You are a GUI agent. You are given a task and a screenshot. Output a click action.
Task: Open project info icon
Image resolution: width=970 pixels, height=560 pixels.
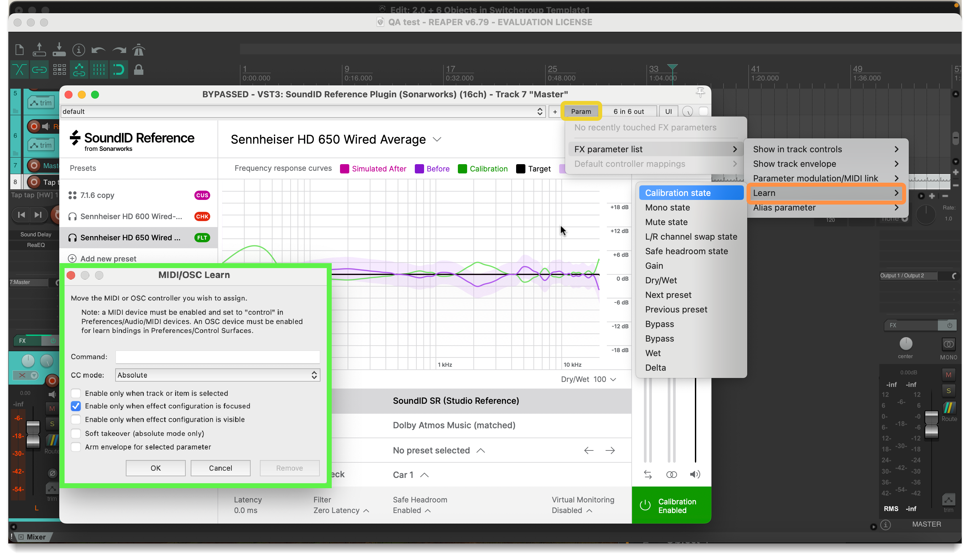(78, 50)
